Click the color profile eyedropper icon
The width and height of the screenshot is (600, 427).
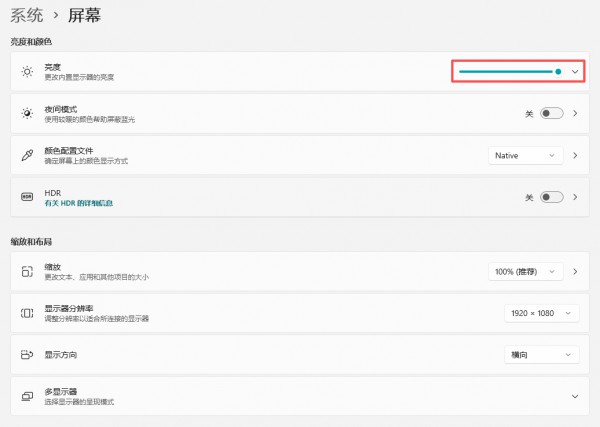(27, 155)
